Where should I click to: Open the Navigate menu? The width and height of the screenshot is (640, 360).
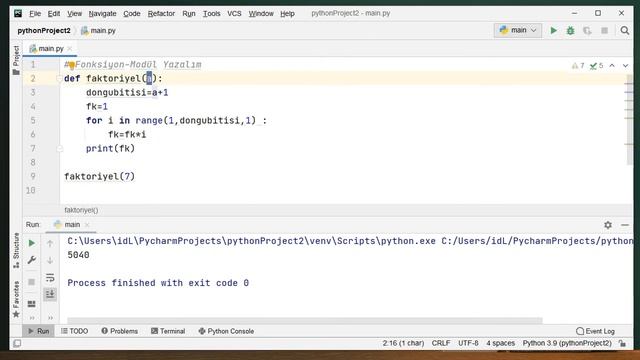click(x=102, y=13)
